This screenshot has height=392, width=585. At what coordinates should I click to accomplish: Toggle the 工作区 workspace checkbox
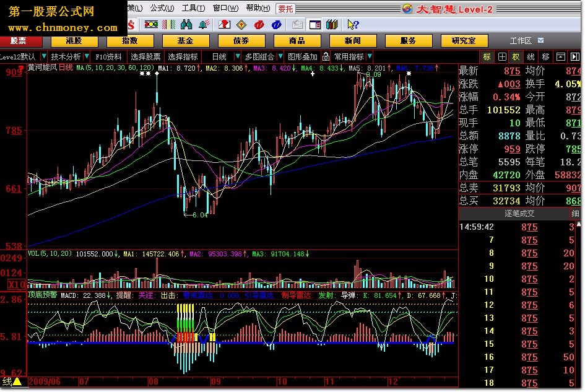tap(540, 40)
